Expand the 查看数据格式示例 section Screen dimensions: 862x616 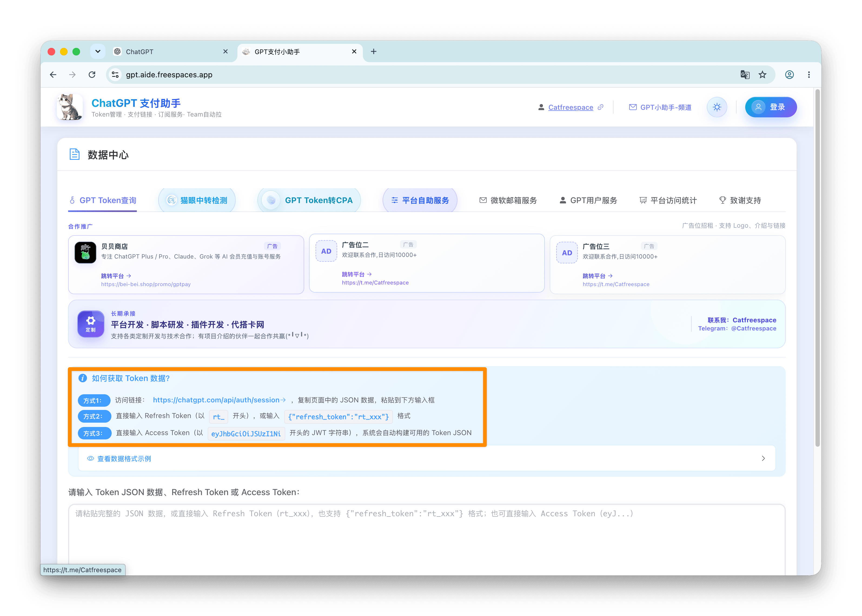coord(427,458)
